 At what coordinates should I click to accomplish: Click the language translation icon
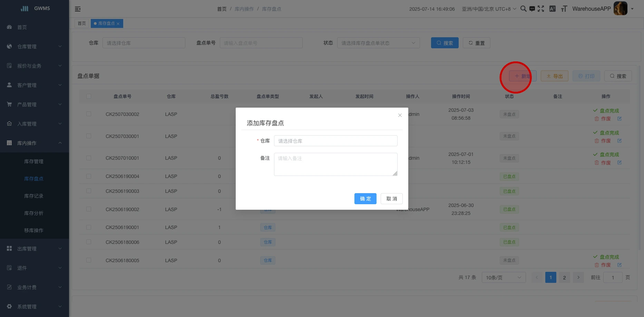[553, 9]
